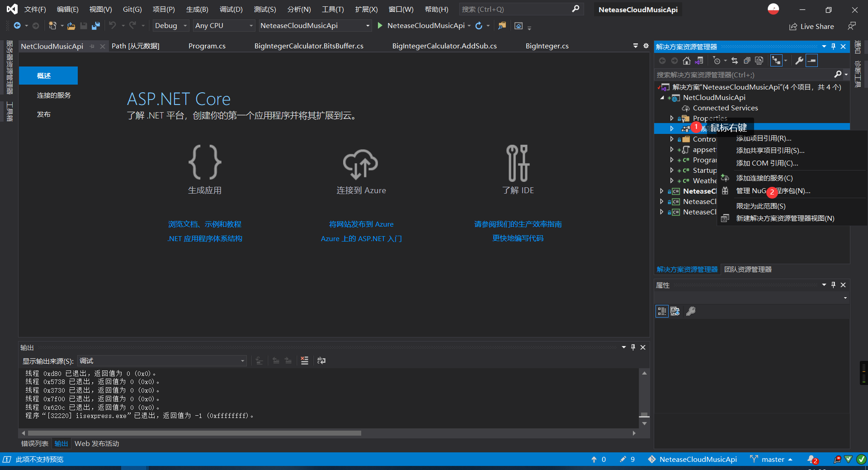868x470 pixels.
Task: Click the feedback icon near Live Share
Action: (852, 26)
